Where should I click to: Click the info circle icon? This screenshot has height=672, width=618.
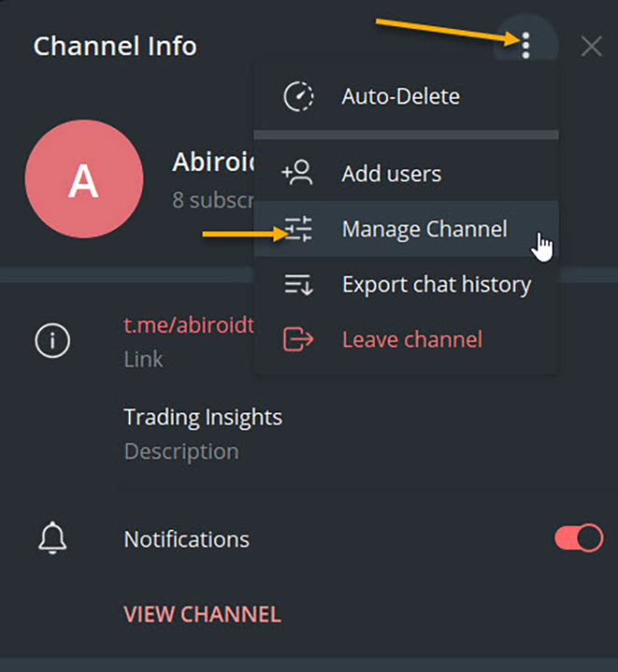[x=52, y=342]
